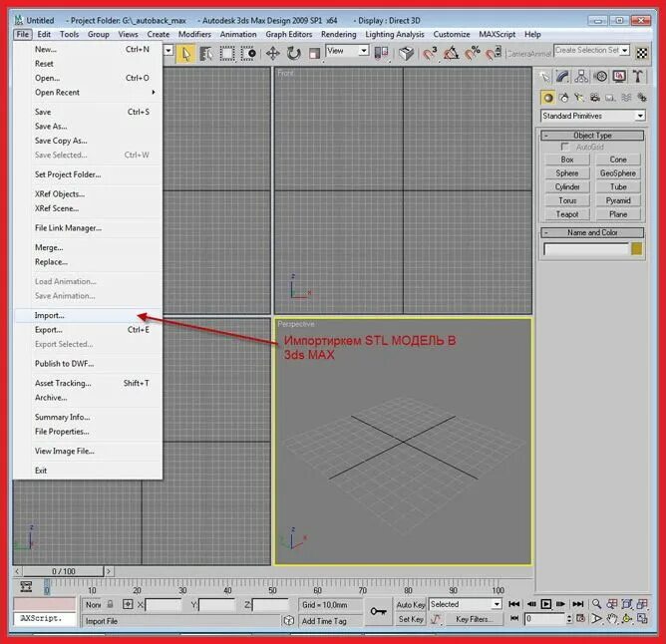
Task: Select the Select Object arrow tool
Action: [x=186, y=54]
